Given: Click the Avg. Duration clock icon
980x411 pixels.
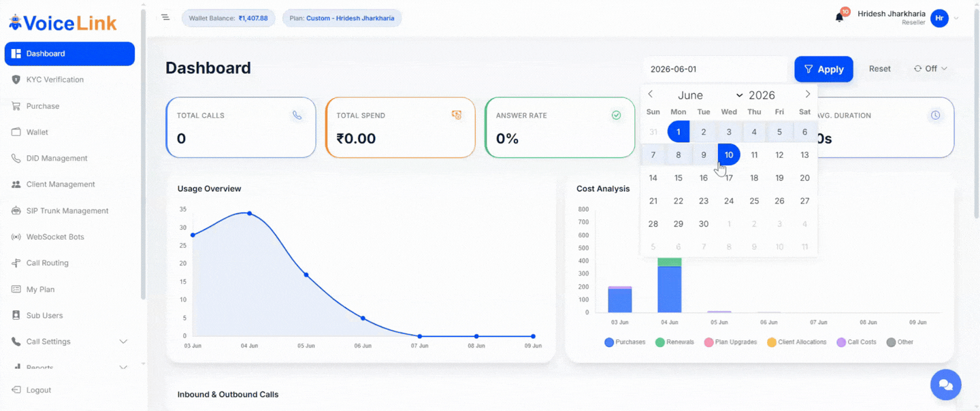Looking at the screenshot, I should 935,116.
